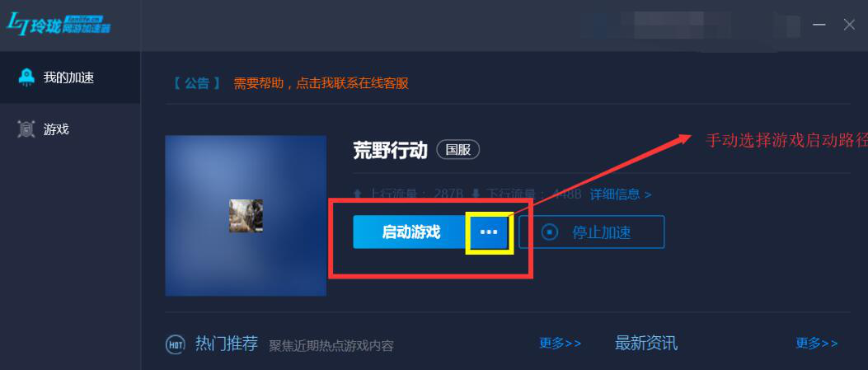868x370 pixels.
Task: Expand 更多>> next to 热门推荐
Action: coord(561,344)
